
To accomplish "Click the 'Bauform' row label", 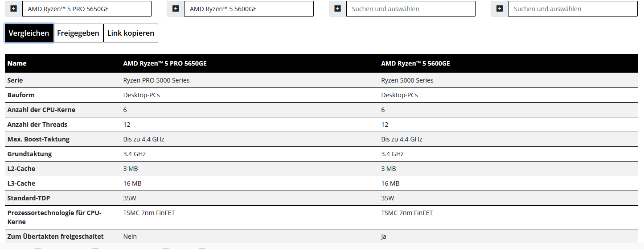I will pyautogui.click(x=21, y=95).
